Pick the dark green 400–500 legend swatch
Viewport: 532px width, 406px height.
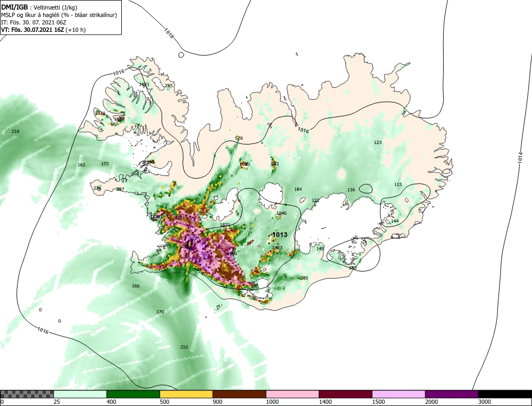134,394
